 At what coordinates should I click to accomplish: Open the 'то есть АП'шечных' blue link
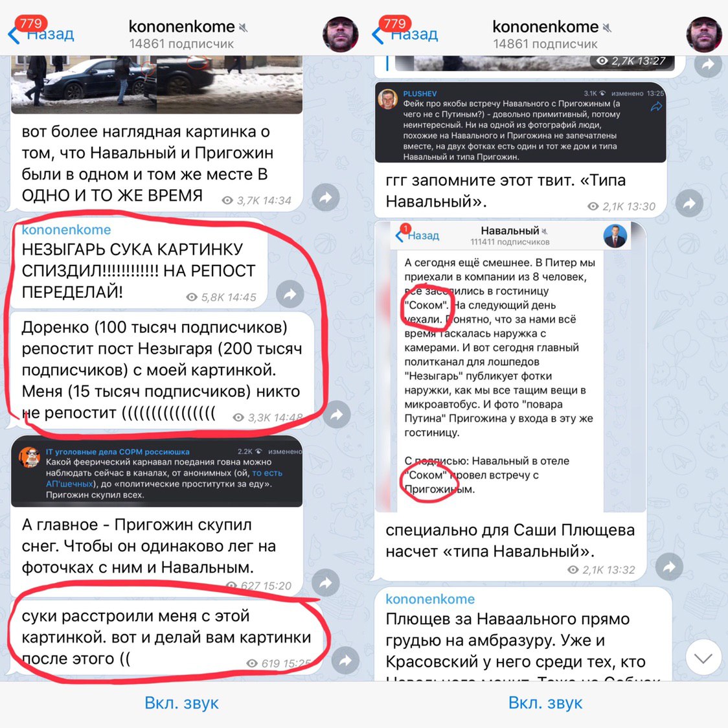click(267, 473)
